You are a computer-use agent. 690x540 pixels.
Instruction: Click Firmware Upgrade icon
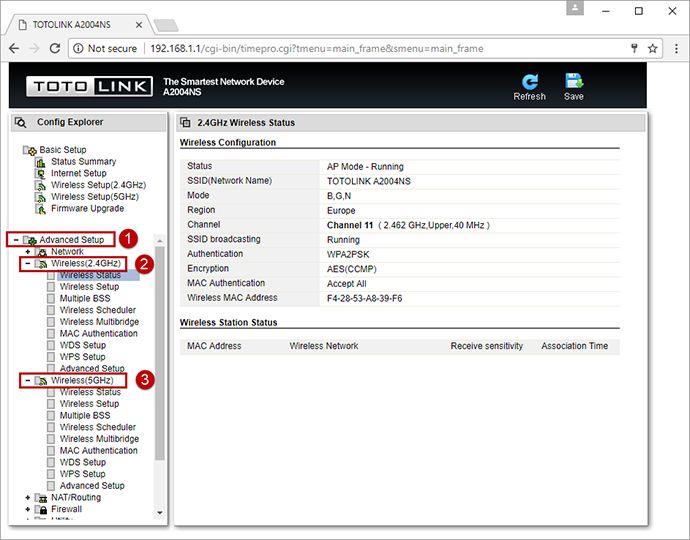(40, 209)
